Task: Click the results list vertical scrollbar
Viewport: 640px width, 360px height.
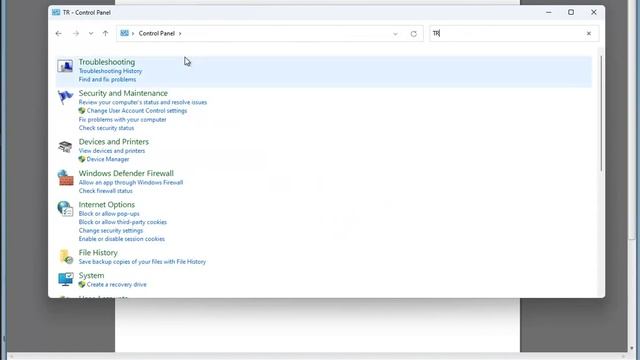Action: 601,113
